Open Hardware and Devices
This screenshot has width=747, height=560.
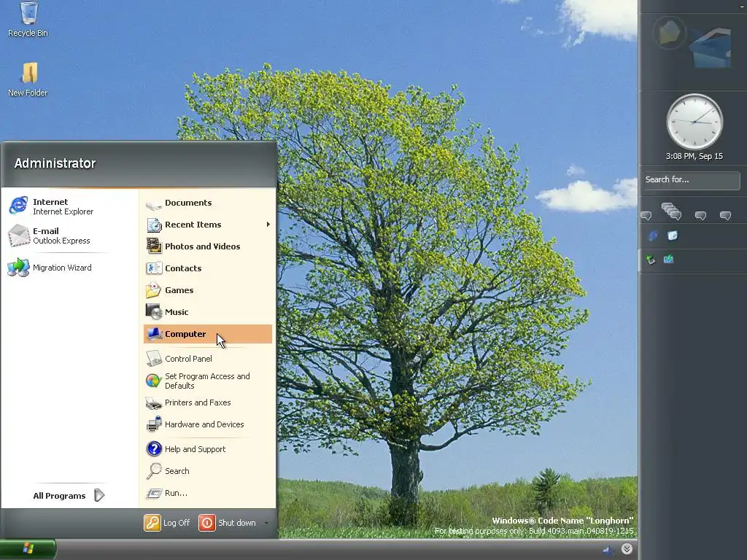pyautogui.click(x=195, y=424)
